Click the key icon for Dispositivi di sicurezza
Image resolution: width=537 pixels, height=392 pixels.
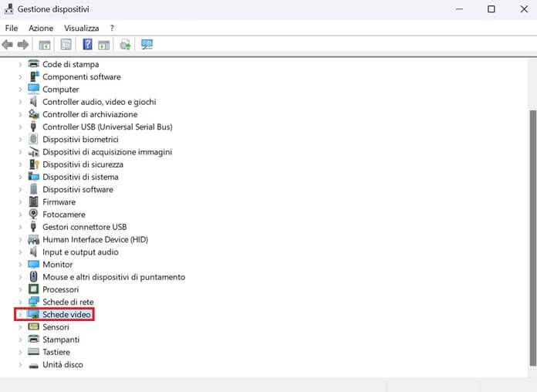pos(34,164)
